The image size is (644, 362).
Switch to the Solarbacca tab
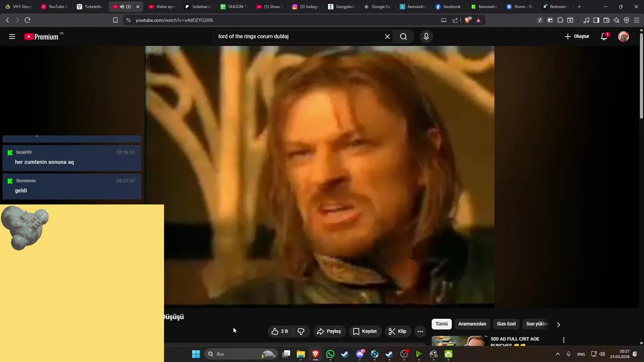pyautogui.click(x=198, y=7)
